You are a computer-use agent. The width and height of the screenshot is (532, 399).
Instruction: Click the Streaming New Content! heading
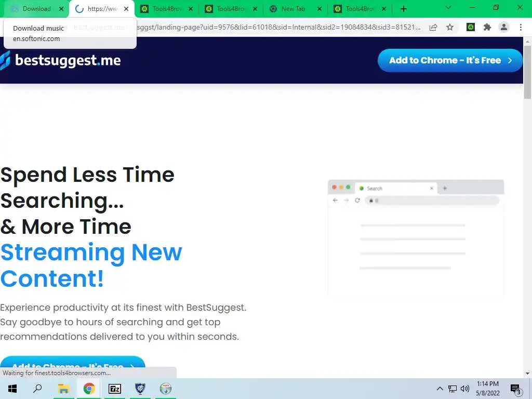coord(91,265)
